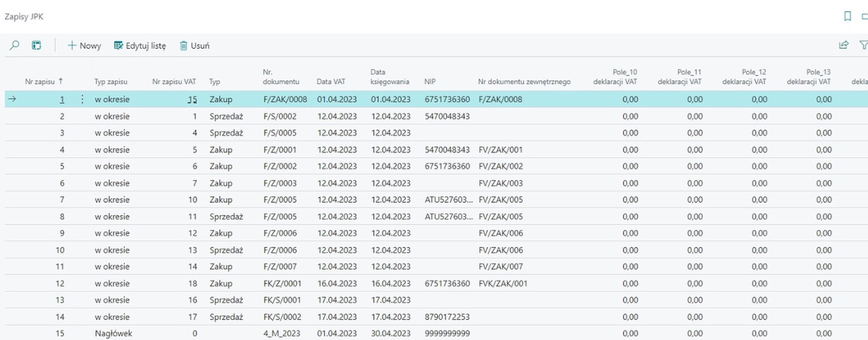Select record number 3 cell
Screen dimensions: 868x340
(62, 133)
